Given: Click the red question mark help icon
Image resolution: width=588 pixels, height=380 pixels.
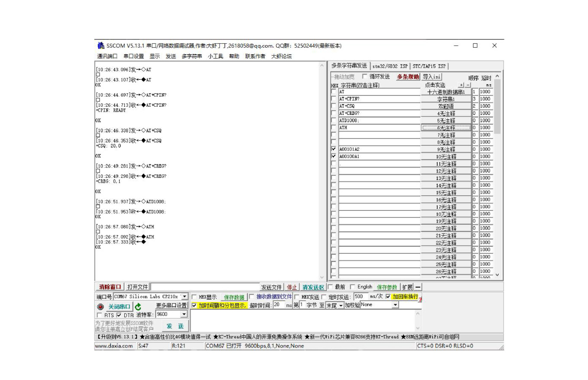Looking at the screenshot, I should click(419, 300).
